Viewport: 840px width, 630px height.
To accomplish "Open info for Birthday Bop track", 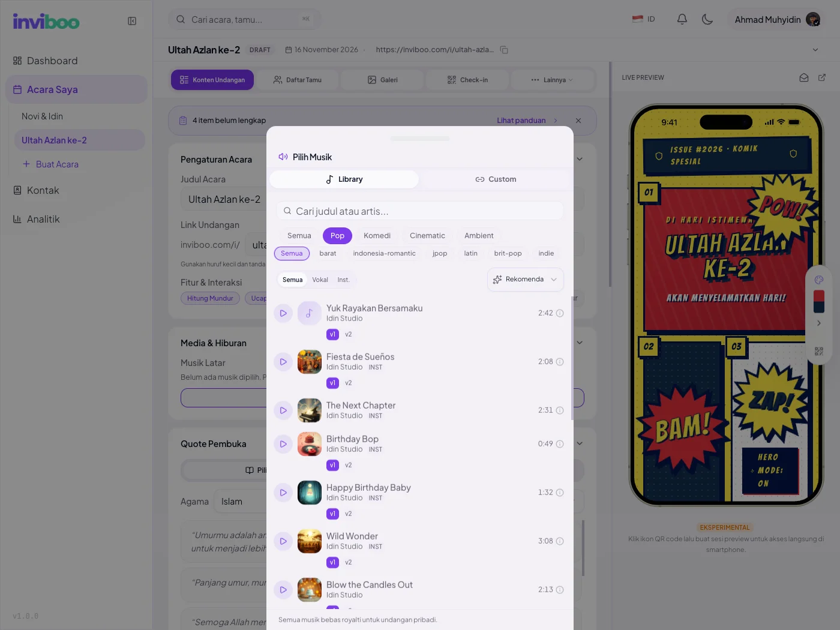I will 560,444.
